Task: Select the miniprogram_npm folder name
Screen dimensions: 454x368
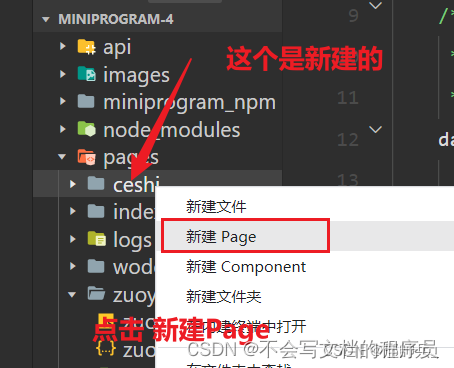Action: (x=189, y=103)
